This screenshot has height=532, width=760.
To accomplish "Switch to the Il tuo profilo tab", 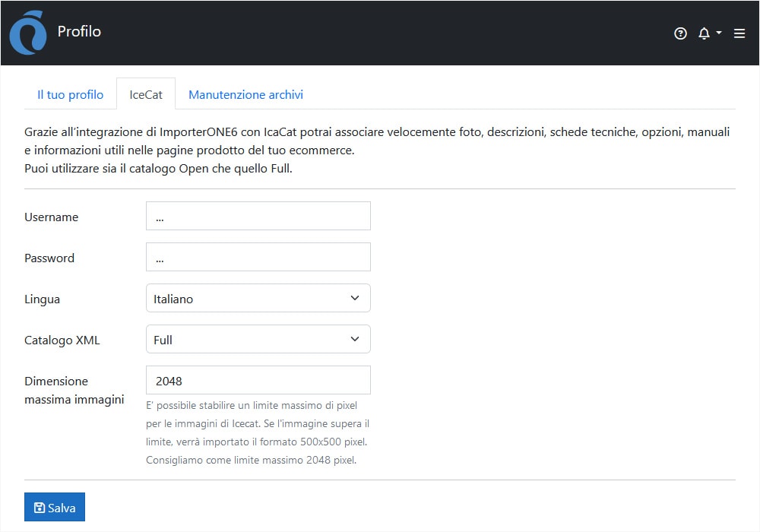I will pos(70,94).
